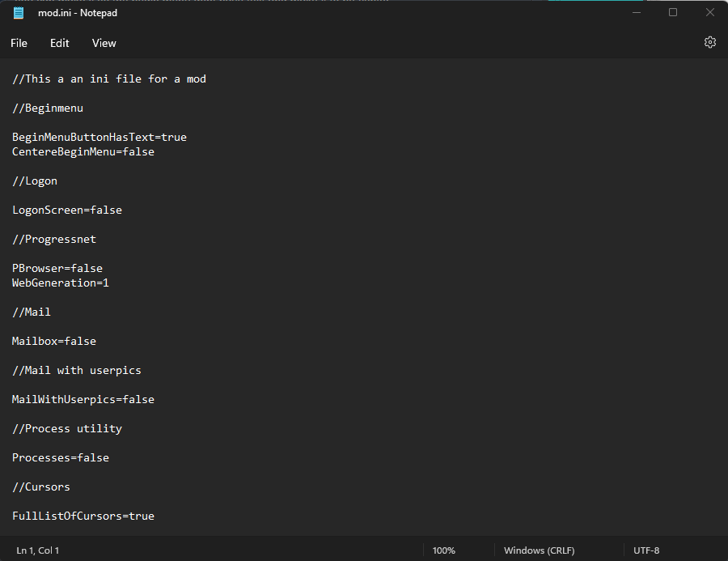The width and height of the screenshot is (728, 561).
Task: Click the Ln 1, Col 1 status indicator
Action: point(38,550)
